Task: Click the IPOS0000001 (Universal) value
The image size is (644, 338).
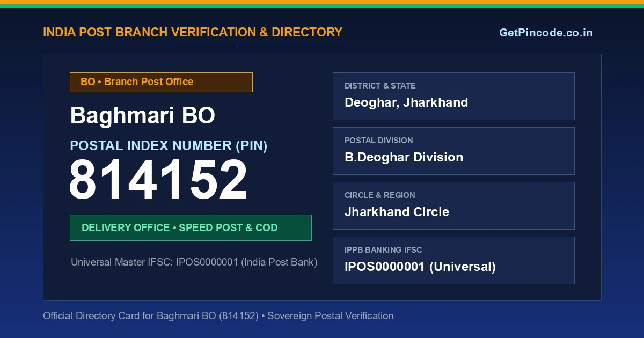Action: [x=420, y=267]
